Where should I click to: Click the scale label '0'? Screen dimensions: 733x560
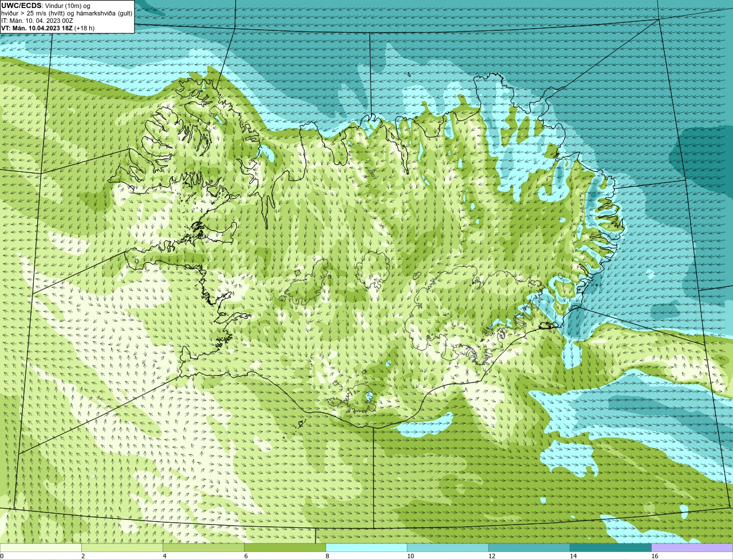coord(2,556)
